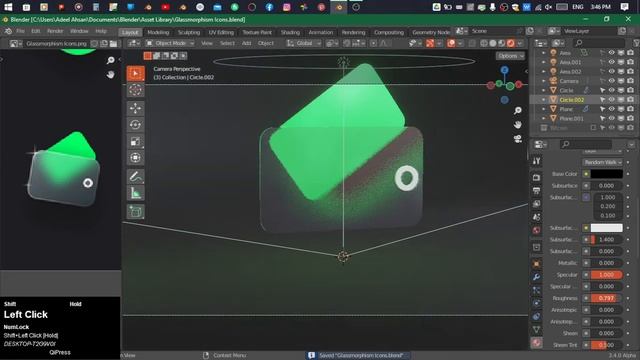Select the Measure tool
640x360 pixels.
pyautogui.click(x=136, y=193)
